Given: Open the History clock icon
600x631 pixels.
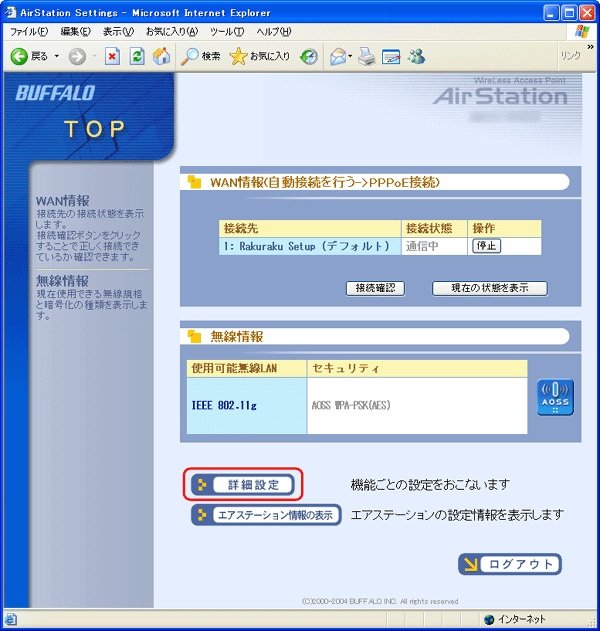Looking at the screenshot, I should (309, 57).
